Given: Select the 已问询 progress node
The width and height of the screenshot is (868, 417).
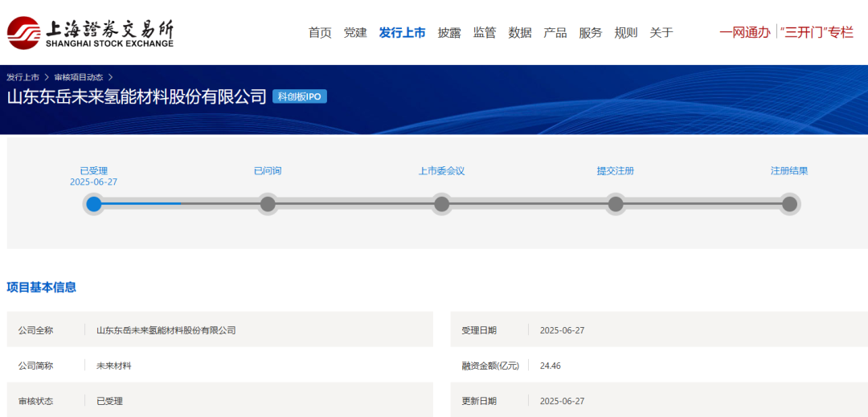Looking at the screenshot, I should pyautogui.click(x=268, y=204).
